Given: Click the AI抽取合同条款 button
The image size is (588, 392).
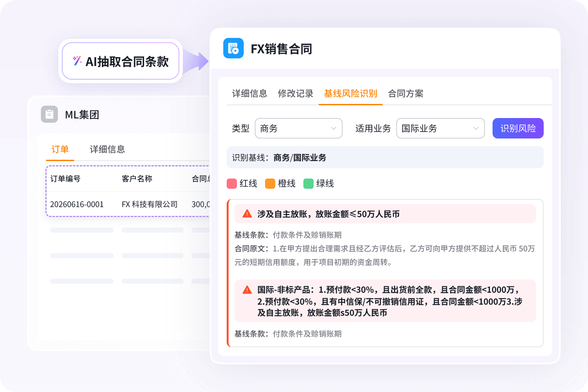Looking at the screenshot, I should point(121,61).
